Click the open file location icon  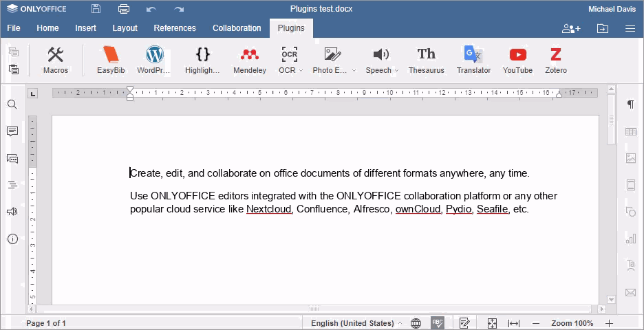[x=603, y=28]
